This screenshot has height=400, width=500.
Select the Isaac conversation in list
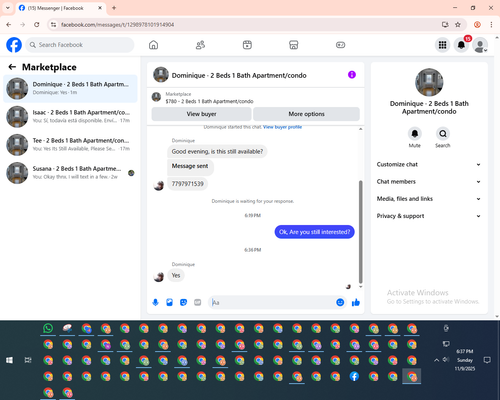coord(70,116)
